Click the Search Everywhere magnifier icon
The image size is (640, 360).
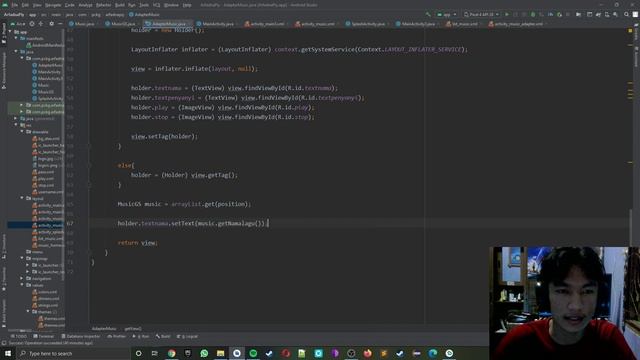click(x=627, y=14)
